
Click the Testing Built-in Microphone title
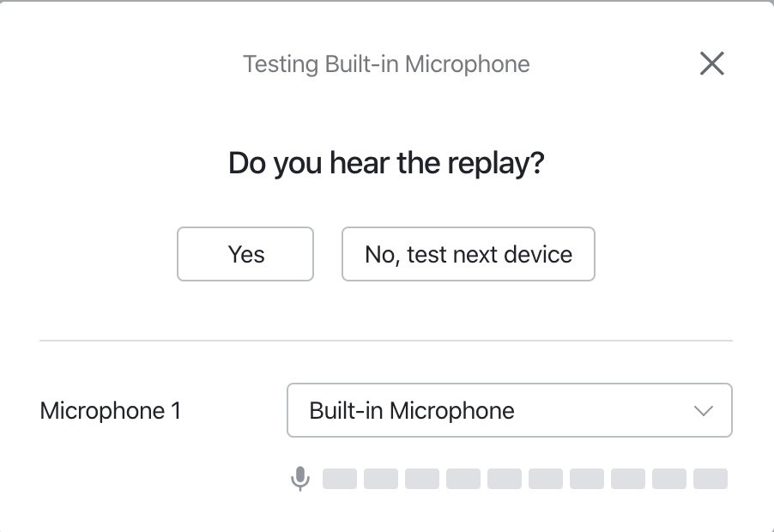(386, 63)
